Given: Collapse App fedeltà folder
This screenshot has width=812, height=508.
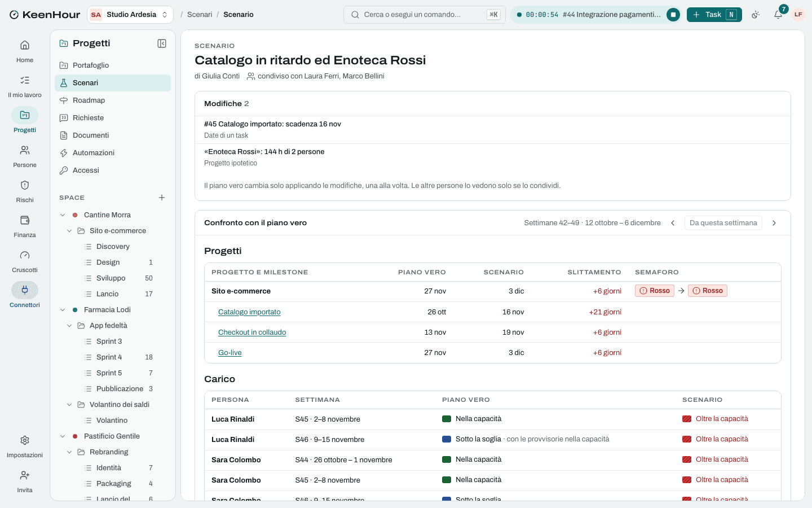Looking at the screenshot, I should tap(69, 326).
